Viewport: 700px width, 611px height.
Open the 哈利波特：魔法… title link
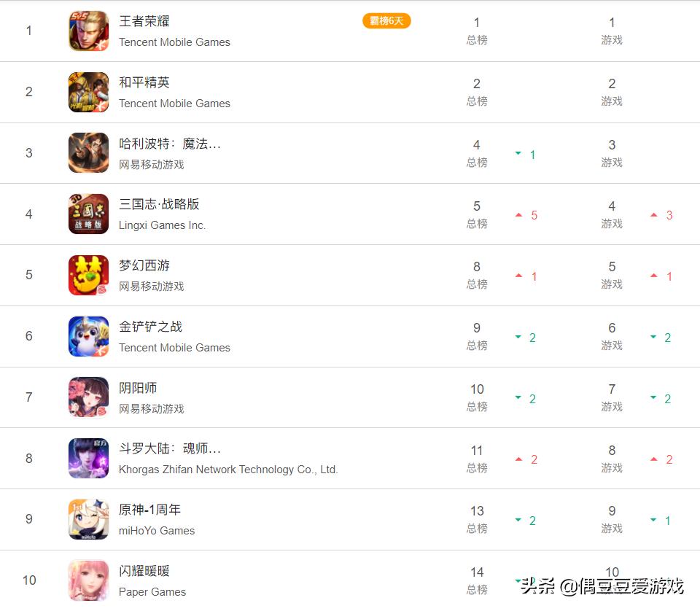[170, 143]
